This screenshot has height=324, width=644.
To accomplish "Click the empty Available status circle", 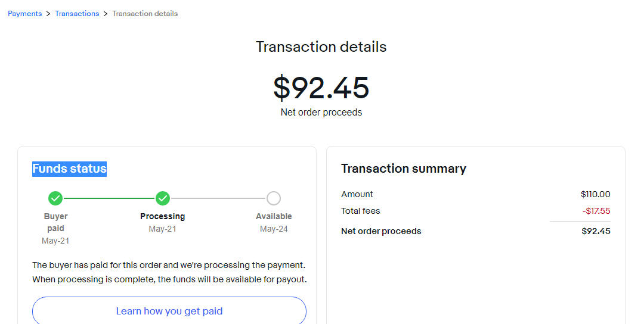I will (x=274, y=198).
